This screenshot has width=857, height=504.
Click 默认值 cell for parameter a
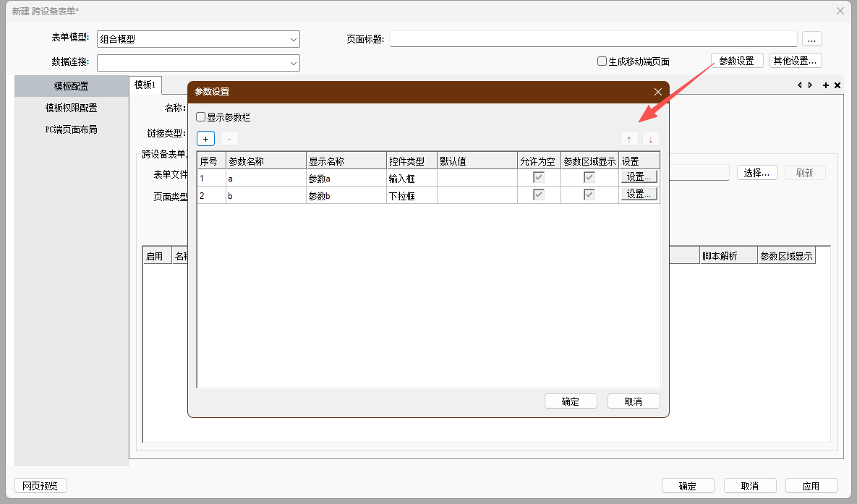point(477,177)
